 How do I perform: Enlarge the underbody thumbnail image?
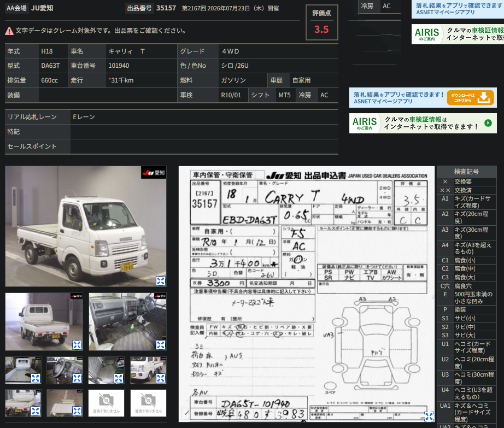click(x=77, y=411)
